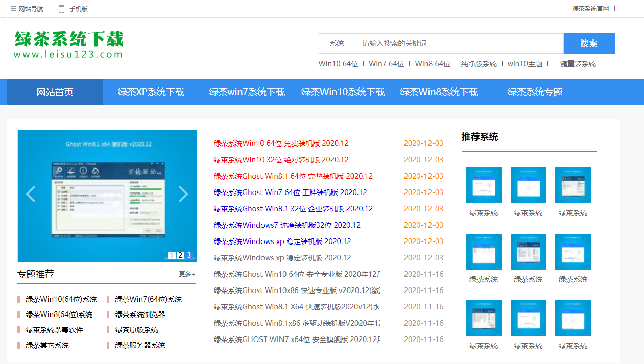Click the hamburger 网站导航 icon

(14, 9)
